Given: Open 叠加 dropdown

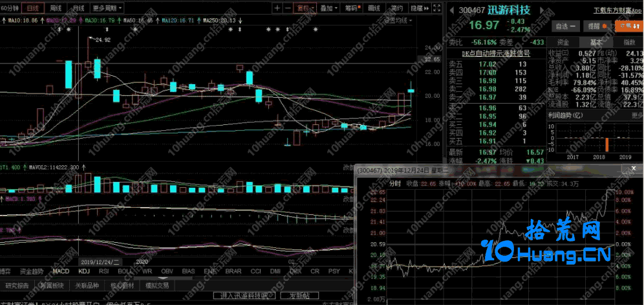Looking at the screenshot, I should point(329,8).
